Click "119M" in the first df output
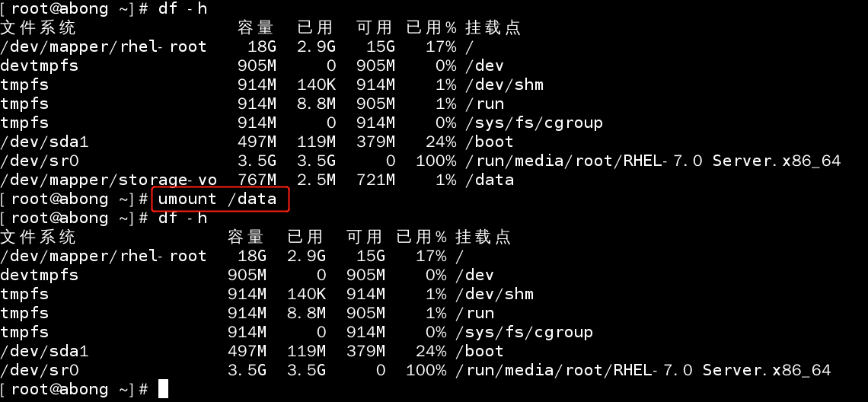 coord(316,142)
